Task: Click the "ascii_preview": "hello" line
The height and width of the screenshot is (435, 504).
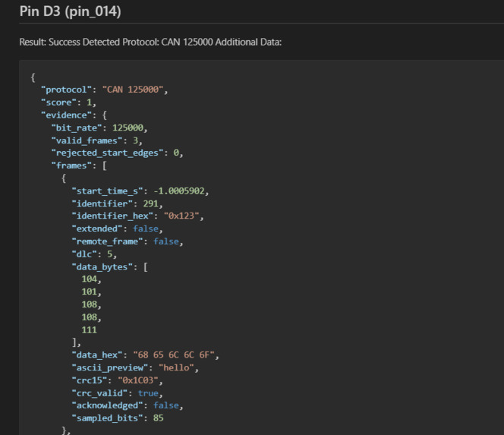Action: pyautogui.click(x=135, y=367)
